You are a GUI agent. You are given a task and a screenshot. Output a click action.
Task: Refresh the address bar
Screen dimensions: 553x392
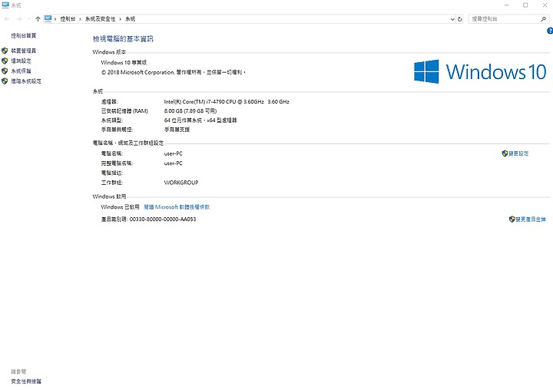click(459, 19)
